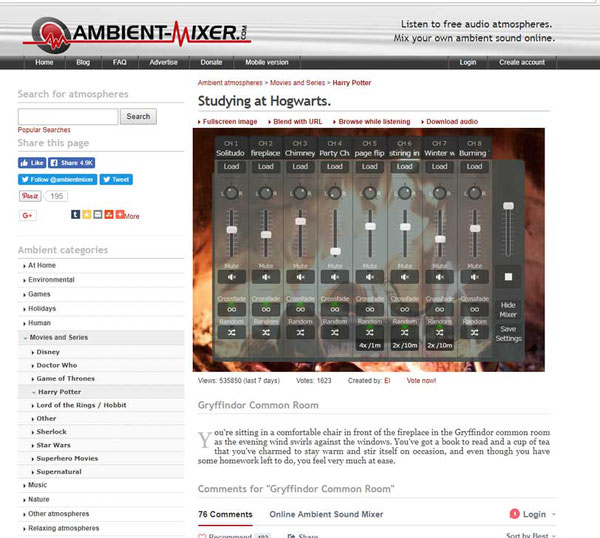Screen dimensions: 600x538
Task: Expand the Music category
Action: (38, 485)
